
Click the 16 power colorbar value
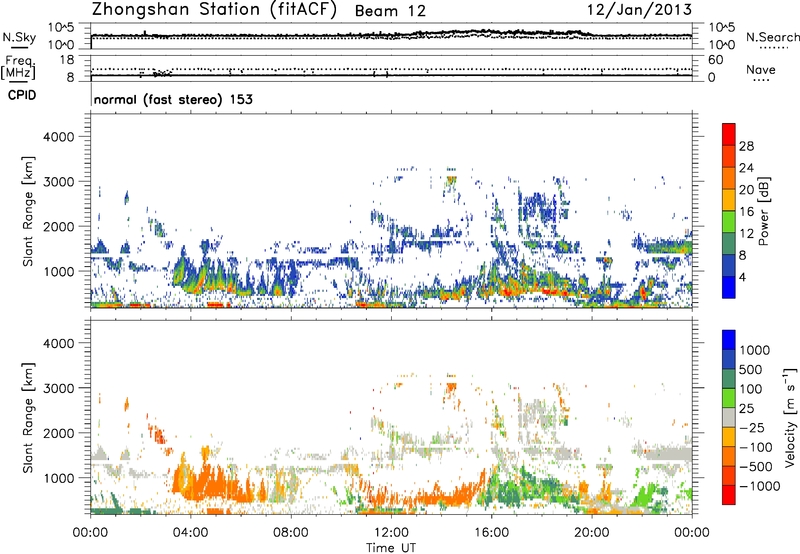point(746,212)
